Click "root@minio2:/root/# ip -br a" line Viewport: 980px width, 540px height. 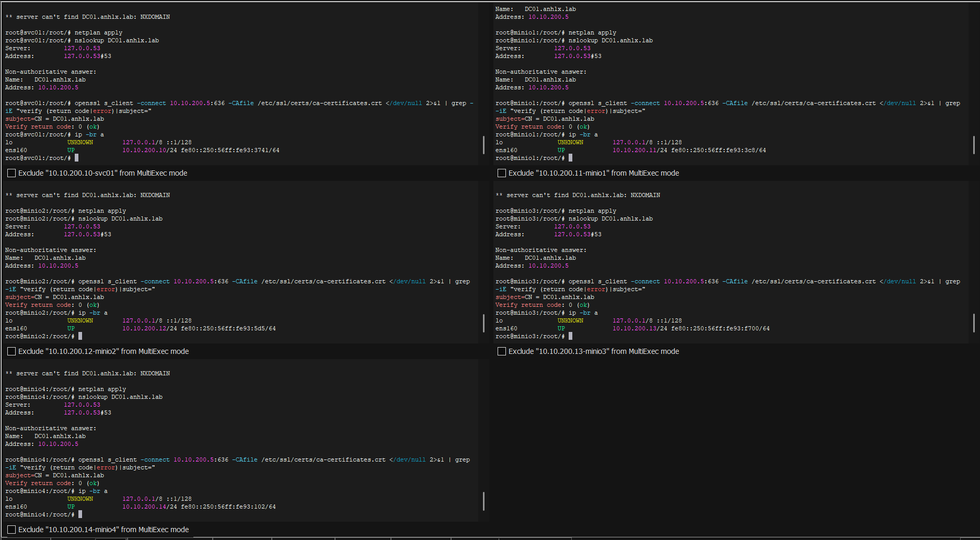pyautogui.click(x=56, y=313)
